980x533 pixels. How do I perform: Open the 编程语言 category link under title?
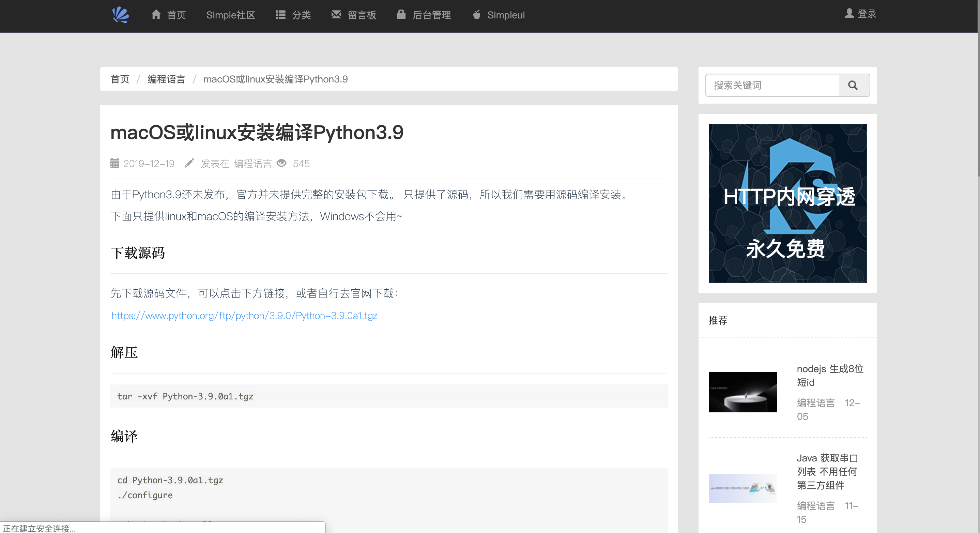point(252,164)
